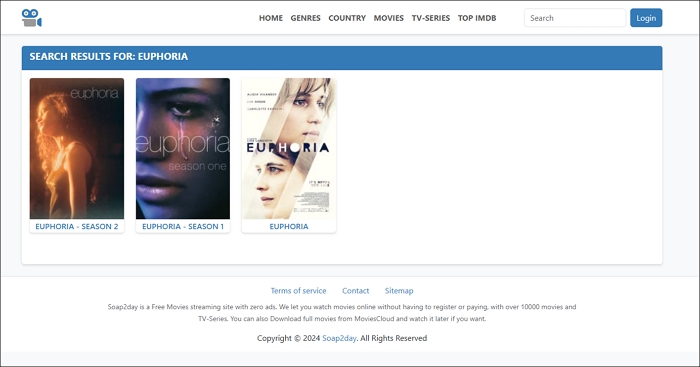Open the GENRES menu
This screenshot has width=700, height=367.
coord(305,18)
